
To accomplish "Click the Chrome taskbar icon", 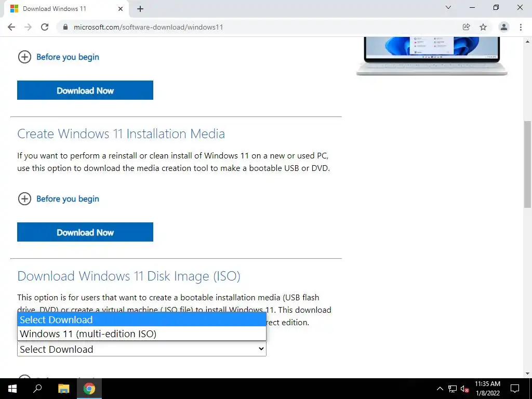I will point(89,389).
